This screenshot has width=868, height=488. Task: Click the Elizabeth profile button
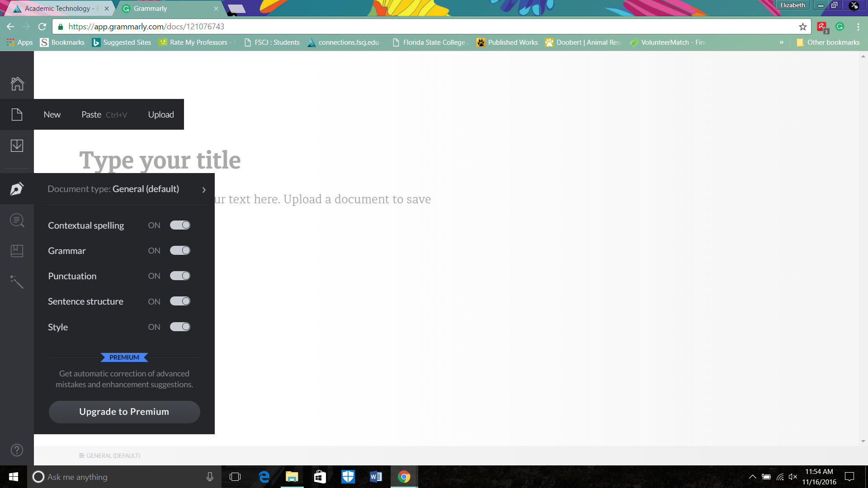[793, 5]
